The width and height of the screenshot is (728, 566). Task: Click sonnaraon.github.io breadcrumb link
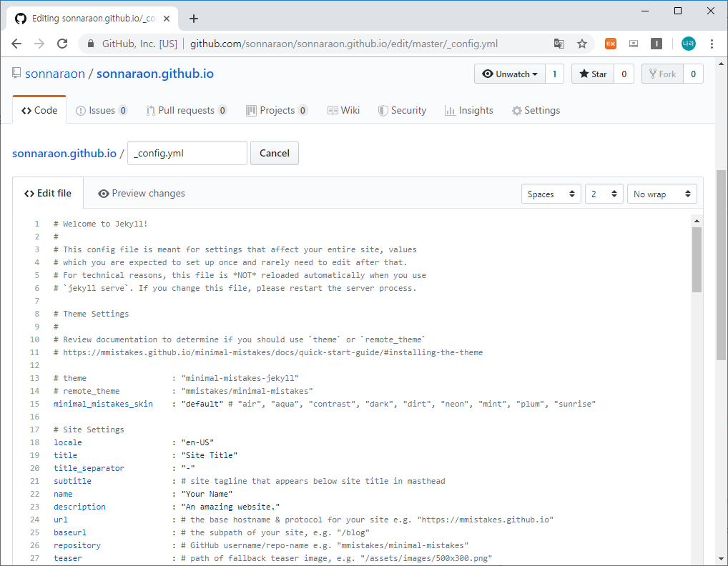tap(64, 153)
